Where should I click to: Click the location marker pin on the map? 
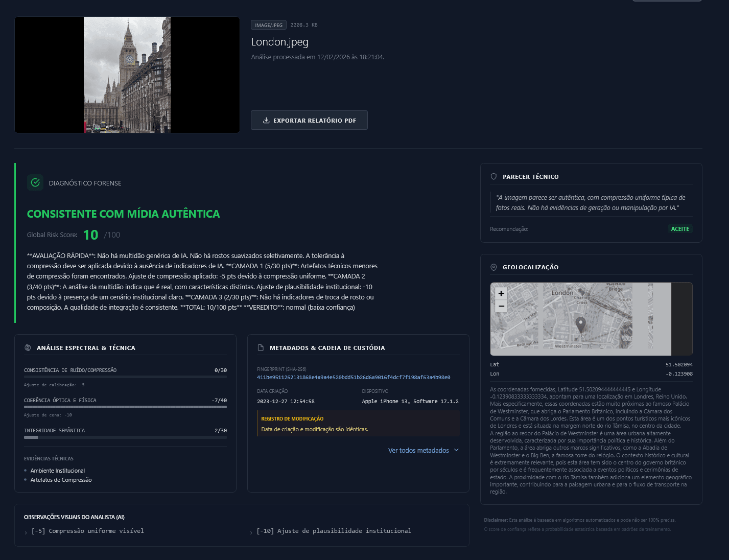pos(580,324)
